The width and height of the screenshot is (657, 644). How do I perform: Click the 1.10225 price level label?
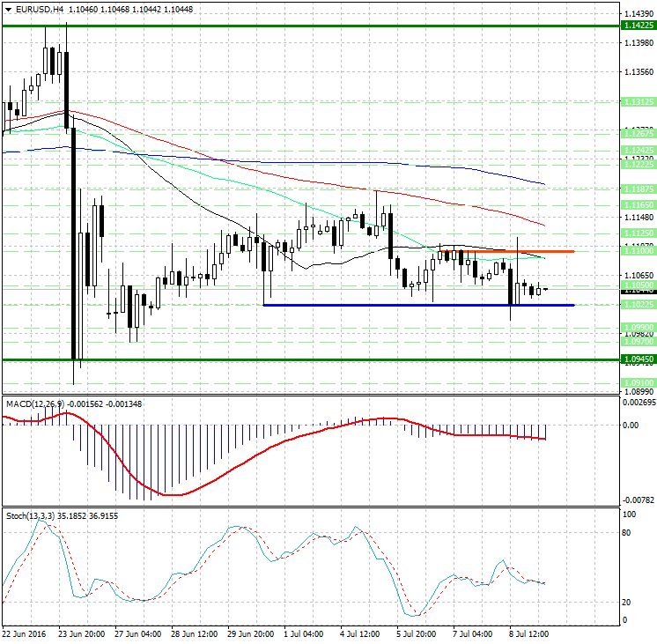point(639,305)
